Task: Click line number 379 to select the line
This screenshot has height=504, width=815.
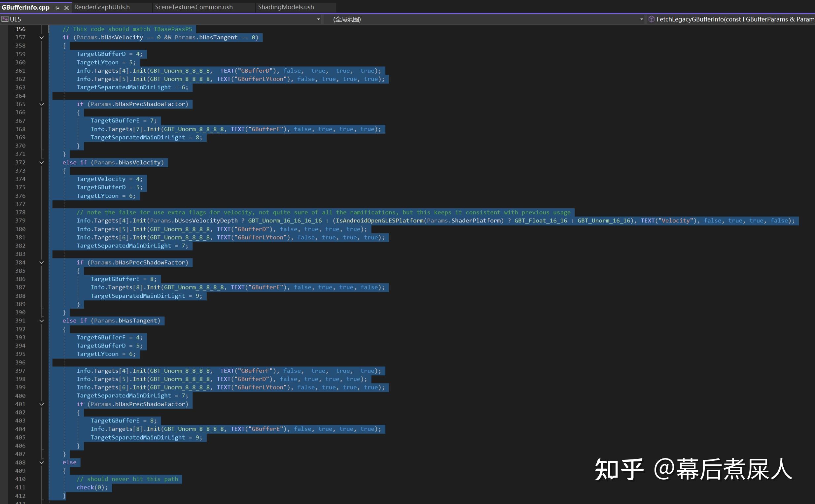Action: pyautogui.click(x=20, y=220)
